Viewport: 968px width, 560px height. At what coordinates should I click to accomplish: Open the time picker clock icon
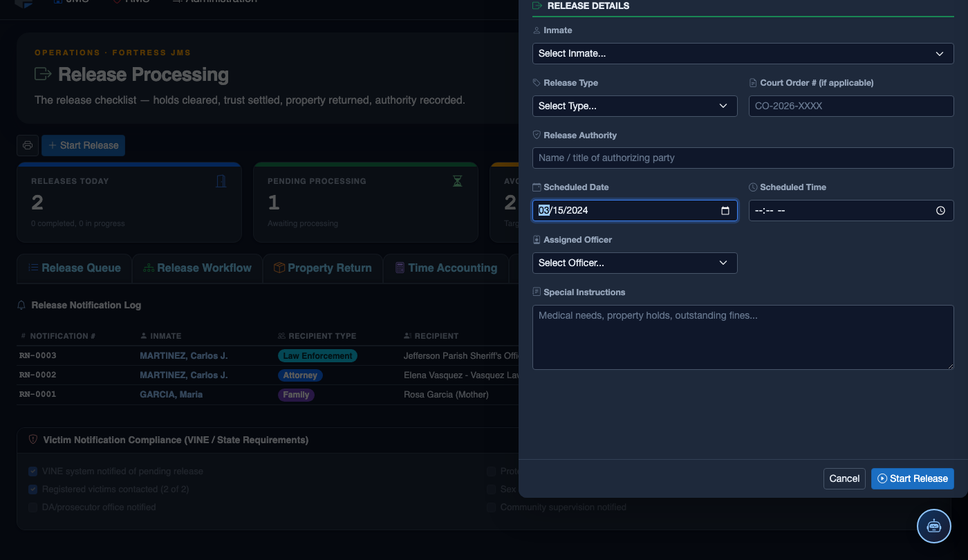940,211
